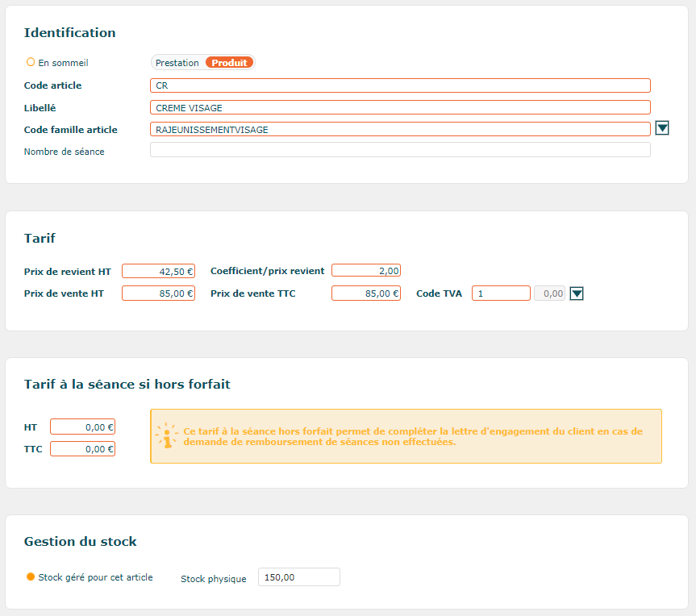The image size is (696, 616).
Task: Click the HT hors forfait field
Action: point(82,427)
